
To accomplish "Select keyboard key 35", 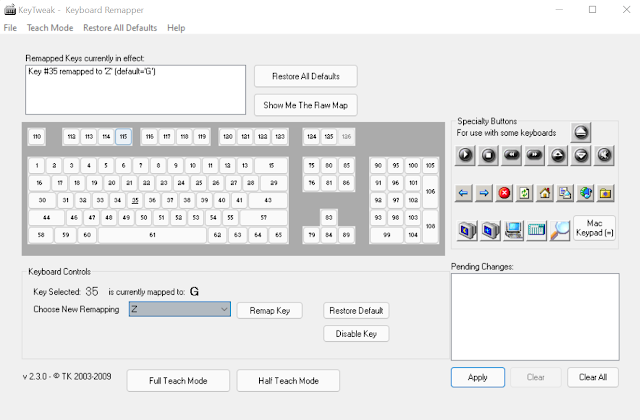I will [135, 200].
